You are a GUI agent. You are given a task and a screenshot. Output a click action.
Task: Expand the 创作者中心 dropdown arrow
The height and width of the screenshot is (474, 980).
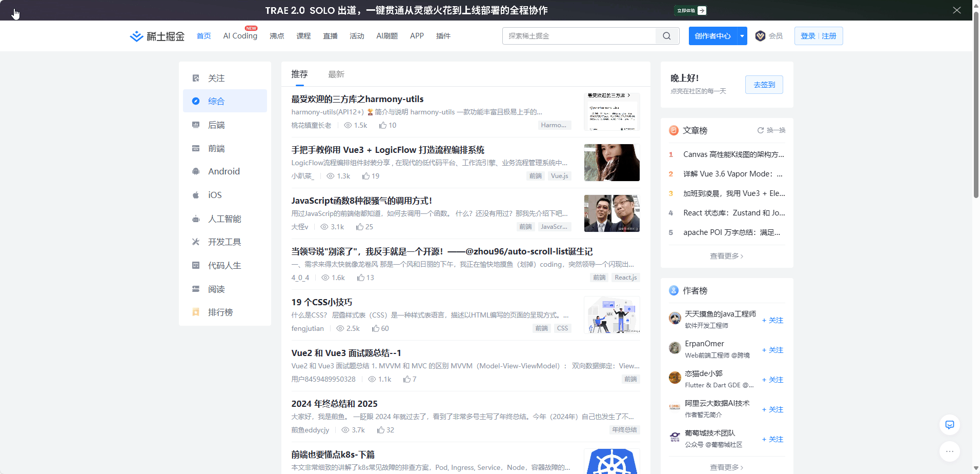[x=742, y=36]
